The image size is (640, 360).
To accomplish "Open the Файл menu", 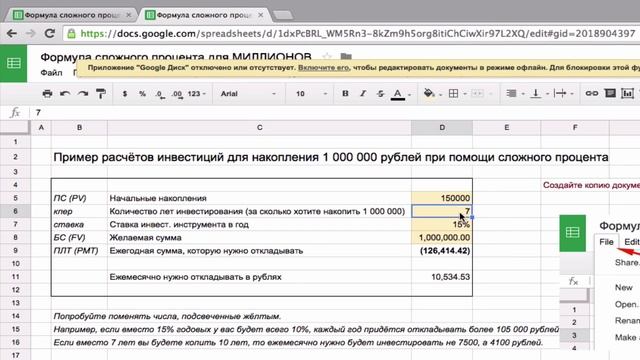I will pos(51,73).
